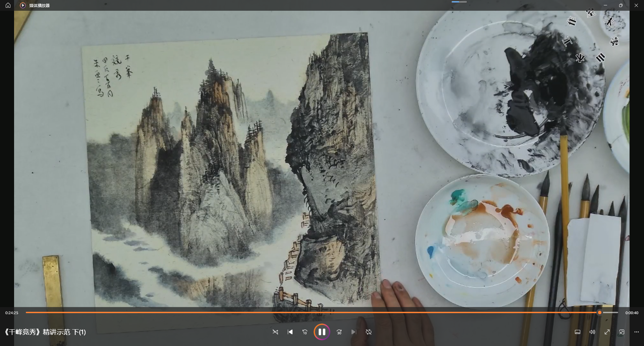
Task: Click the elapsed time 0:24:25
Action: 12,313
